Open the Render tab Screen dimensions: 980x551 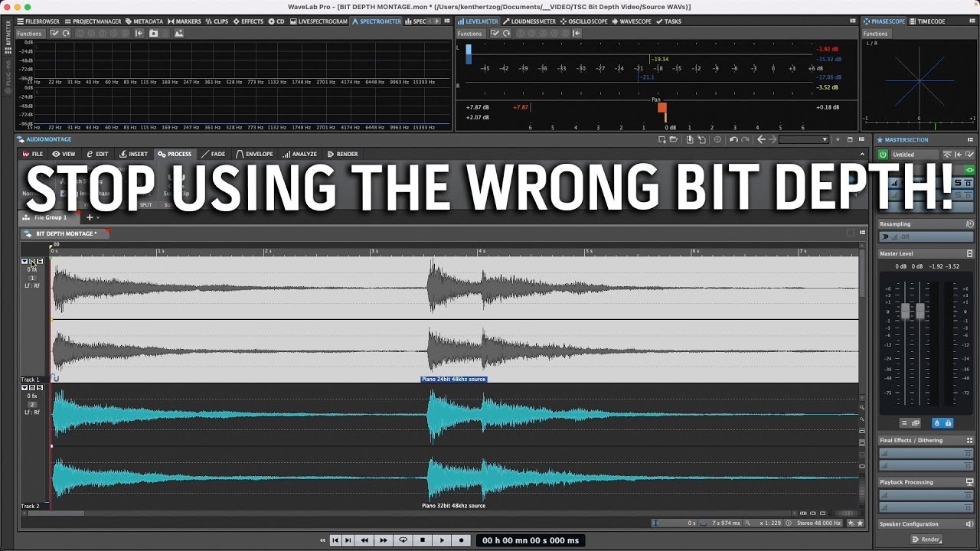(x=343, y=154)
